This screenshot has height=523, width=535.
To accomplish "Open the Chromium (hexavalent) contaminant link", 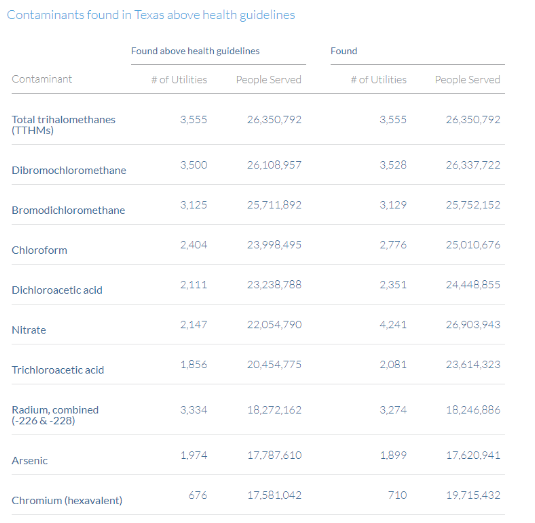I will tap(67, 500).
